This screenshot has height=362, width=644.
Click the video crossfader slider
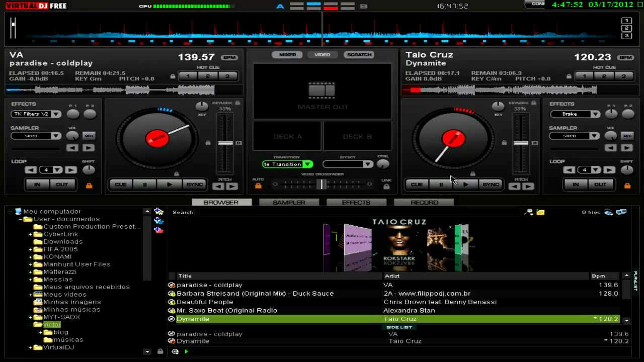(322, 185)
